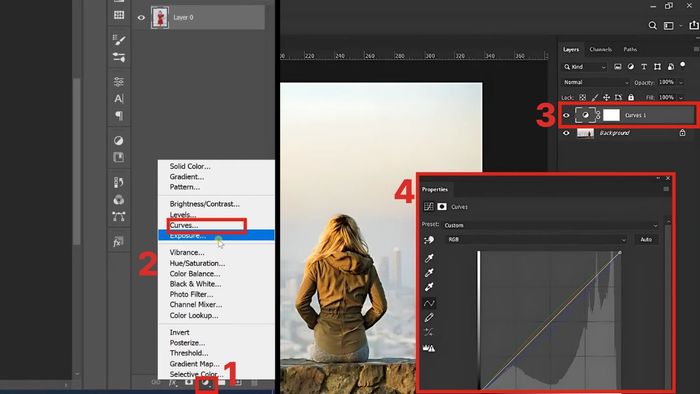700x394 pixels.
Task: Open the Normal blend mode dropdown
Action: (x=595, y=83)
